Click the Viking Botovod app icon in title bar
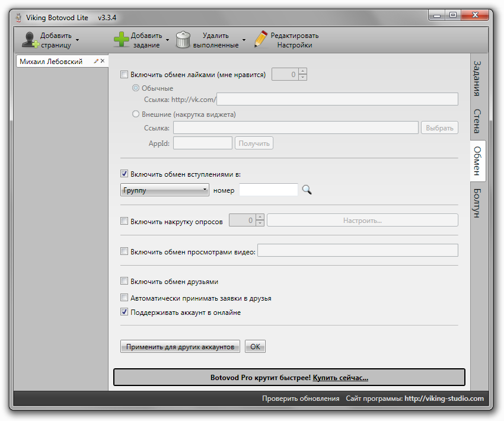504x421 pixels. pos(18,17)
